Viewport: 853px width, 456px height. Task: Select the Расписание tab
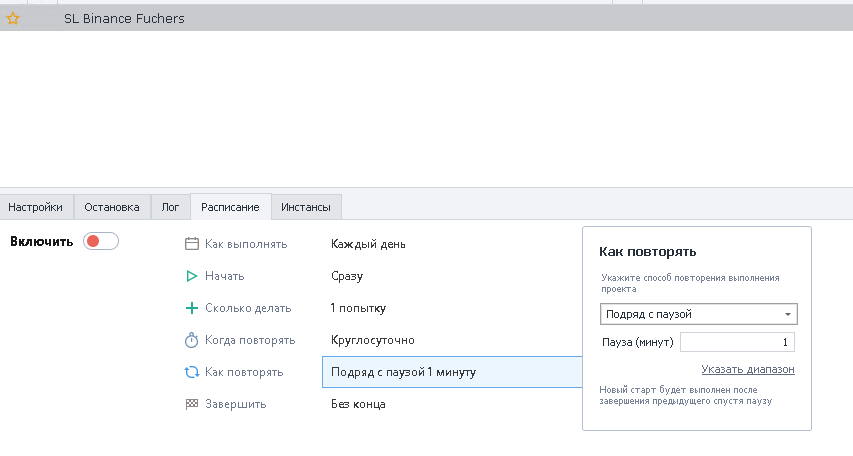pos(230,207)
